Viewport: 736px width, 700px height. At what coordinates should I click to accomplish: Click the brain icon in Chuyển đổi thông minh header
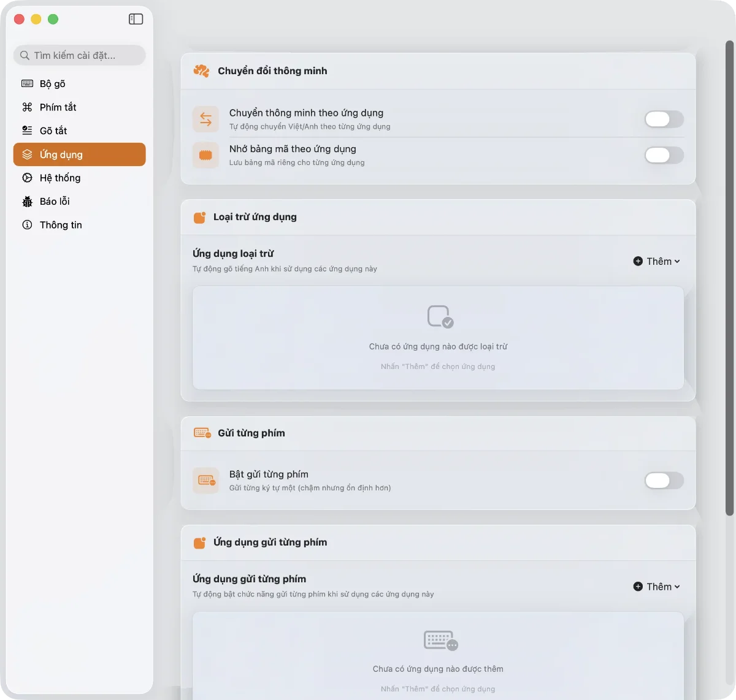(201, 71)
